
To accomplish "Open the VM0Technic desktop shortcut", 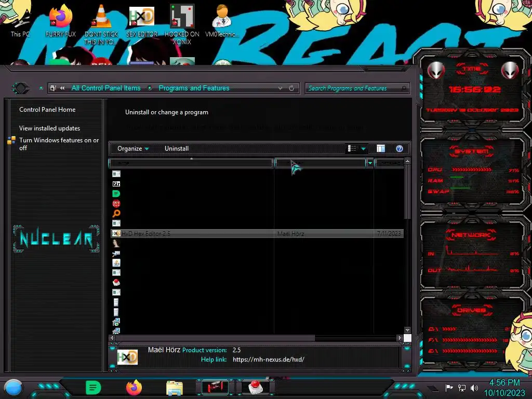I will click(x=222, y=21).
